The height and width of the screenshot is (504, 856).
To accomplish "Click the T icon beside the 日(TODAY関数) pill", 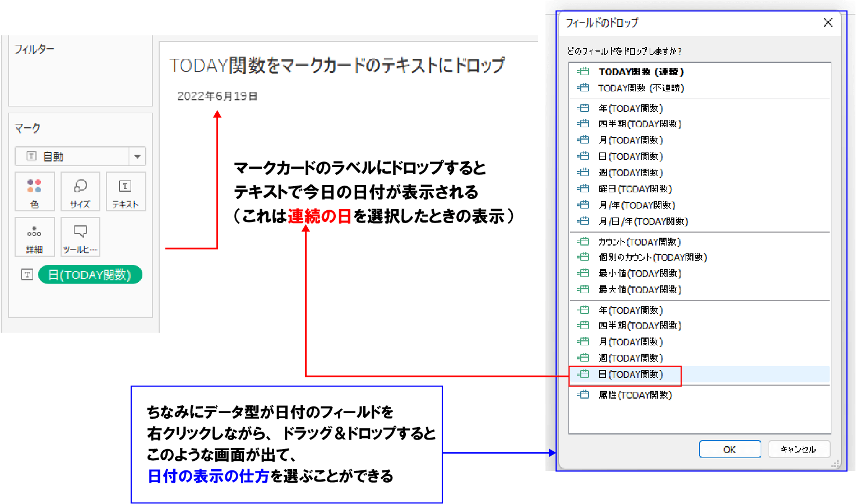I will [26, 274].
